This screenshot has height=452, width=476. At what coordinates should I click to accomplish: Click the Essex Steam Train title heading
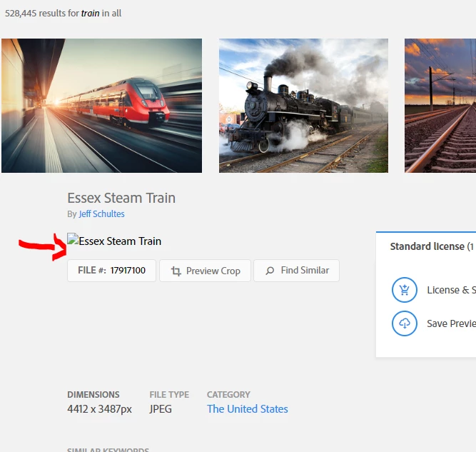click(121, 198)
